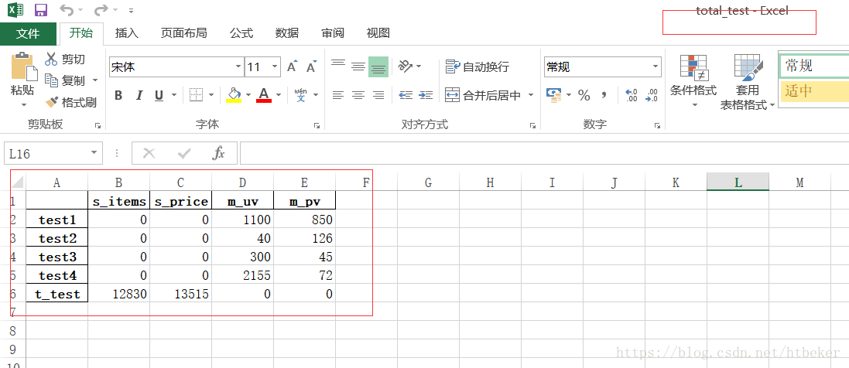Open Conditional Formatting (条件格式)
Image resolution: width=849 pixels, height=368 pixels.
[693, 80]
